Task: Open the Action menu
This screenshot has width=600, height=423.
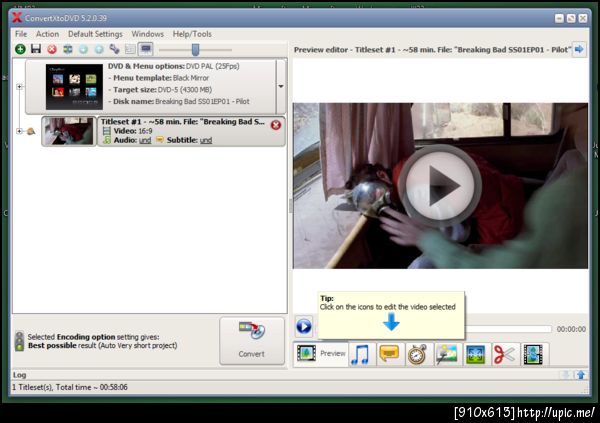Action: 47,34
